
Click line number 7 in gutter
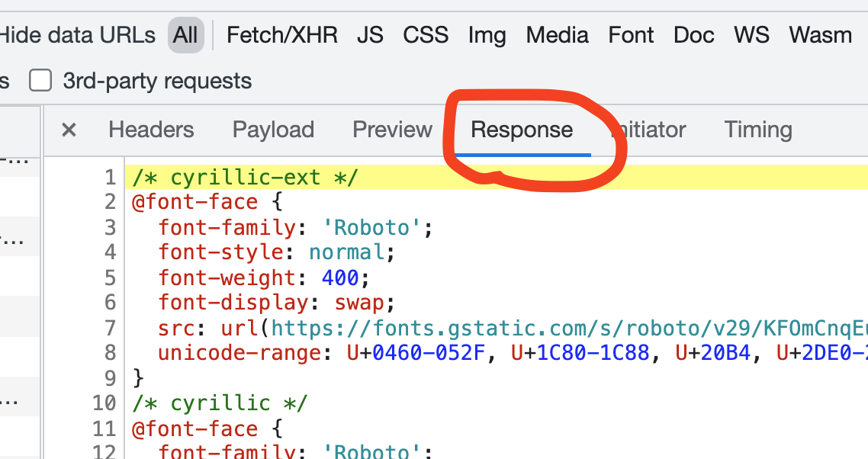click(110, 329)
